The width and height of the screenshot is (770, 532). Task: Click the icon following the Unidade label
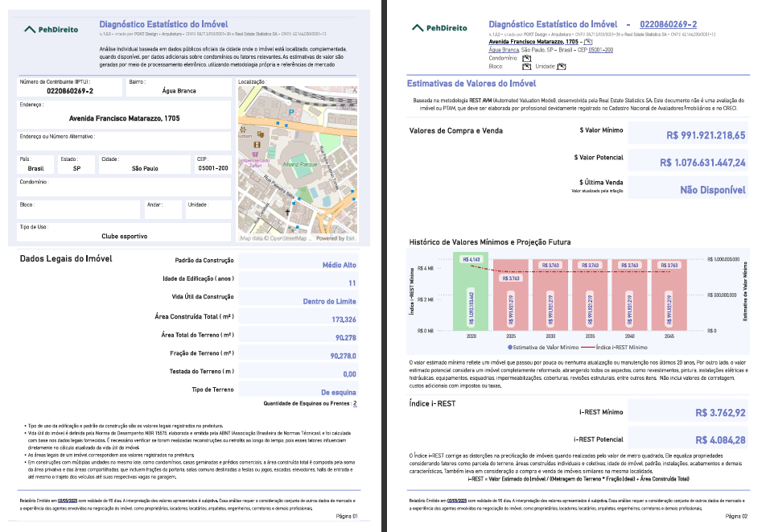(560, 67)
